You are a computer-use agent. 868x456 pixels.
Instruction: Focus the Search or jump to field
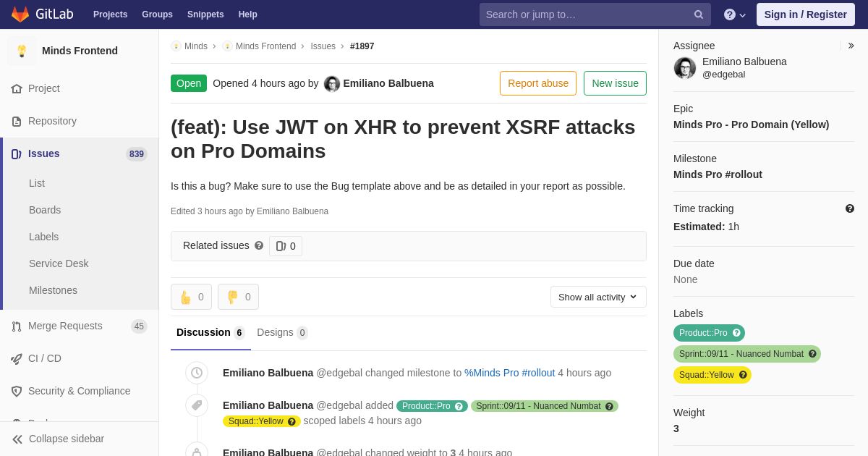595,14
